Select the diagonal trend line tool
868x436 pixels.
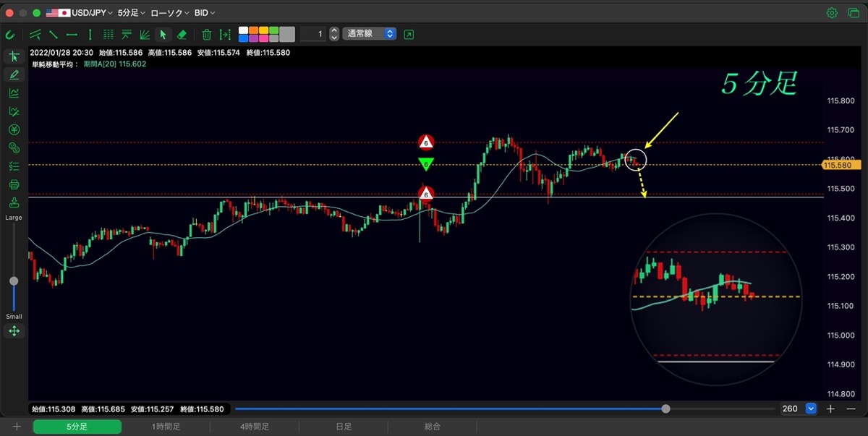54,34
